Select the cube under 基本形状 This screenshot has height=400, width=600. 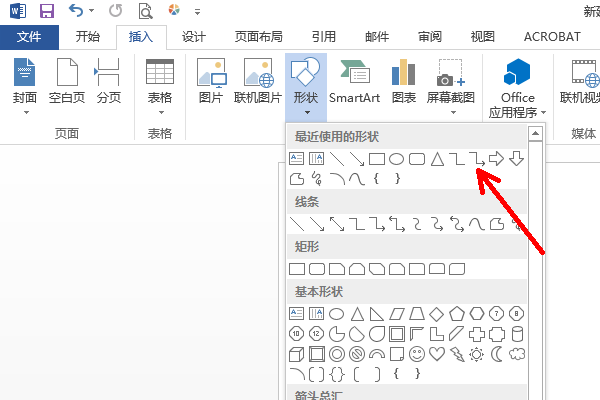tap(297, 354)
